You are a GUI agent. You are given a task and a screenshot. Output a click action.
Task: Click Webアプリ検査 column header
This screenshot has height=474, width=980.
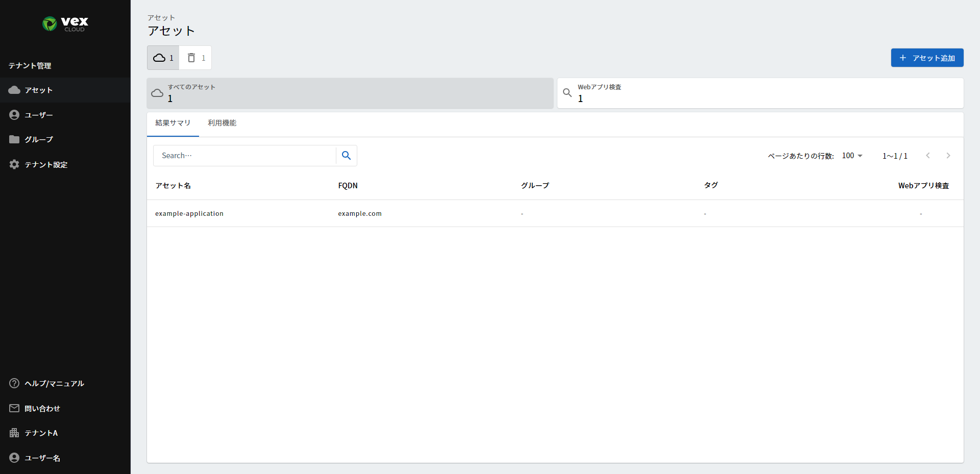click(924, 186)
